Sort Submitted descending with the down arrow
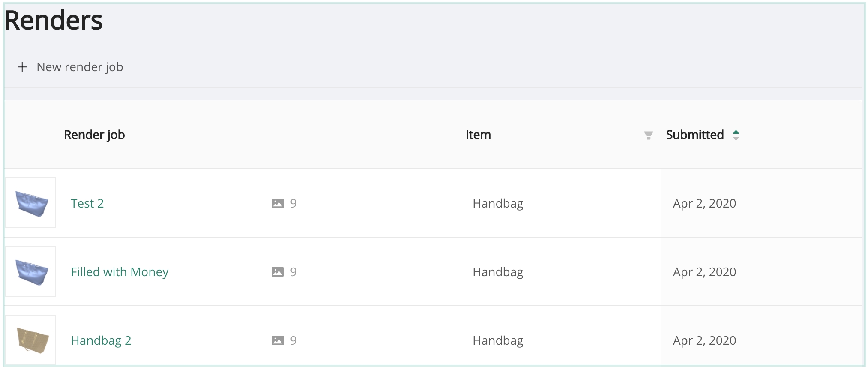This screenshot has height=367, width=868. (736, 138)
